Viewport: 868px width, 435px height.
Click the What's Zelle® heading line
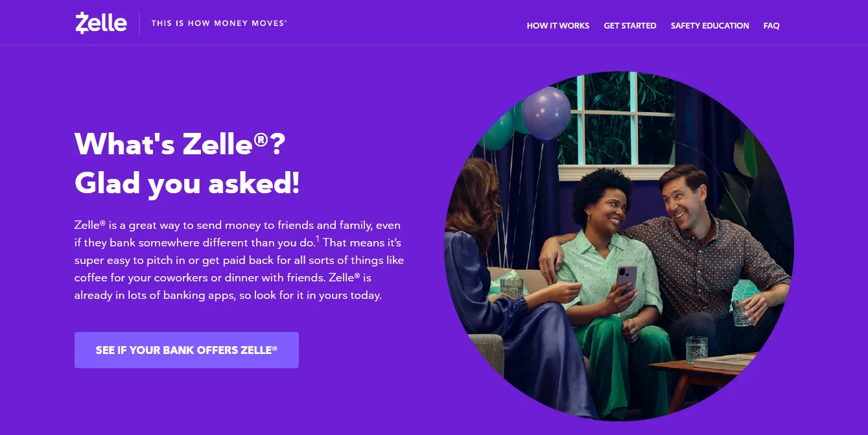(180, 143)
